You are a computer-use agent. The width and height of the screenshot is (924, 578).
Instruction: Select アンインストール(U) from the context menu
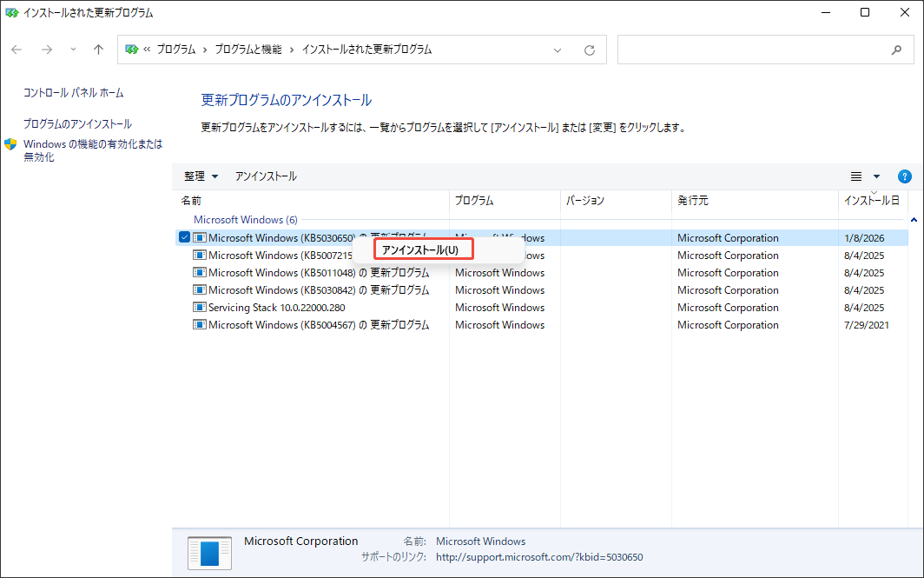tap(423, 249)
